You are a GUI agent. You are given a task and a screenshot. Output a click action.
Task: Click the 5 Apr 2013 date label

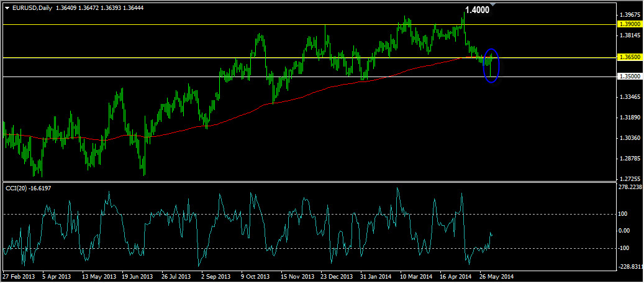(57, 276)
